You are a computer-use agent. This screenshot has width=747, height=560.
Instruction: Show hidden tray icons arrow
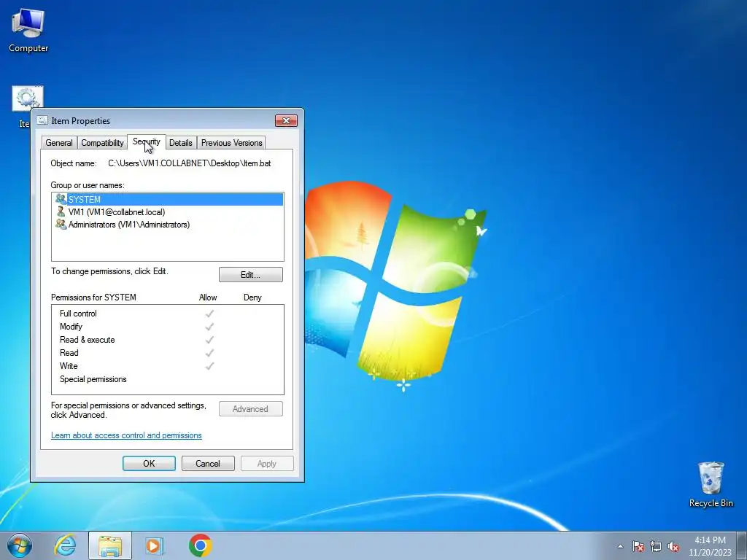coord(620,546)
